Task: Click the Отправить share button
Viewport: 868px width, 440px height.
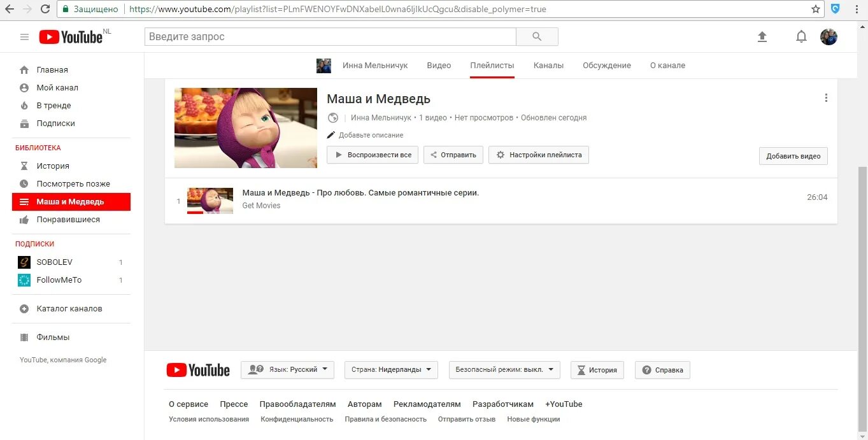Action: pyautogui.click(x=453, y=155)
